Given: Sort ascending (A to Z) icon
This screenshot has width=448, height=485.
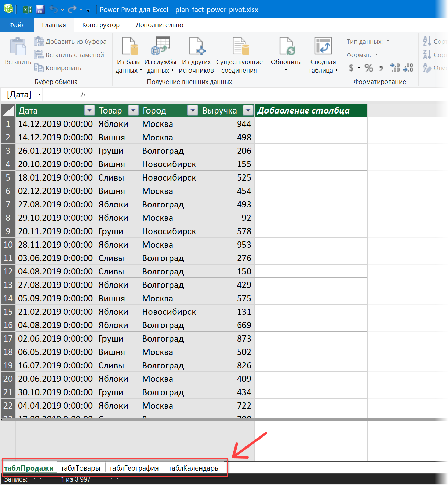Looking at the screenshot, I should (427, 41).
